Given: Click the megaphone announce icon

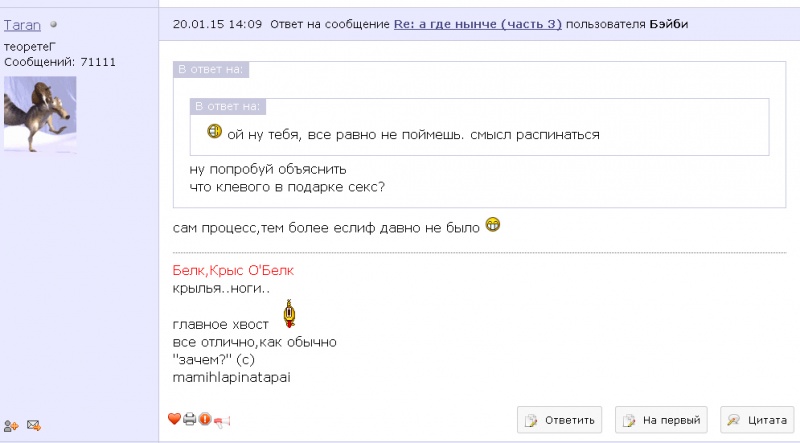Looking at the screenshot, I should pos(222,421).
